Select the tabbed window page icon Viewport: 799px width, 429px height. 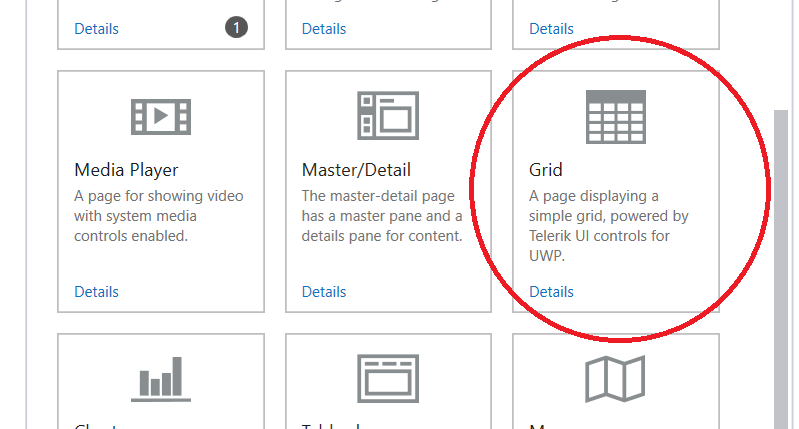(388, 379)
